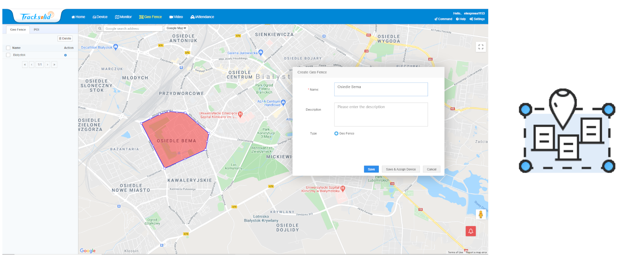
Task: Toggle the select-all Name checkbox
Action: pos(8,48)
